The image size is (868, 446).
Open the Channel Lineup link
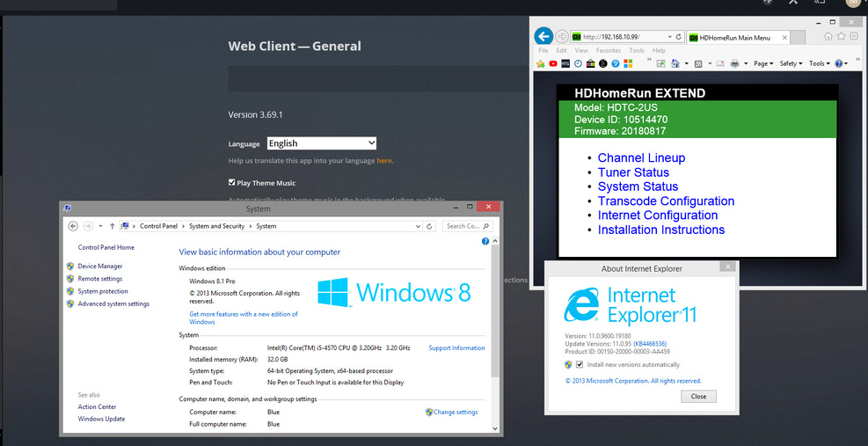[x=642, y=157]
